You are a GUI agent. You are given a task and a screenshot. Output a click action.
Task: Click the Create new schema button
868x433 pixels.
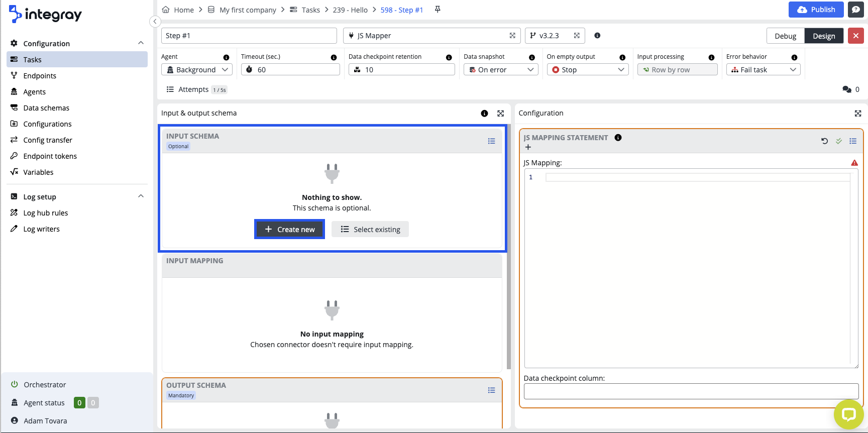pyautogui.click(x=290, y=230)
